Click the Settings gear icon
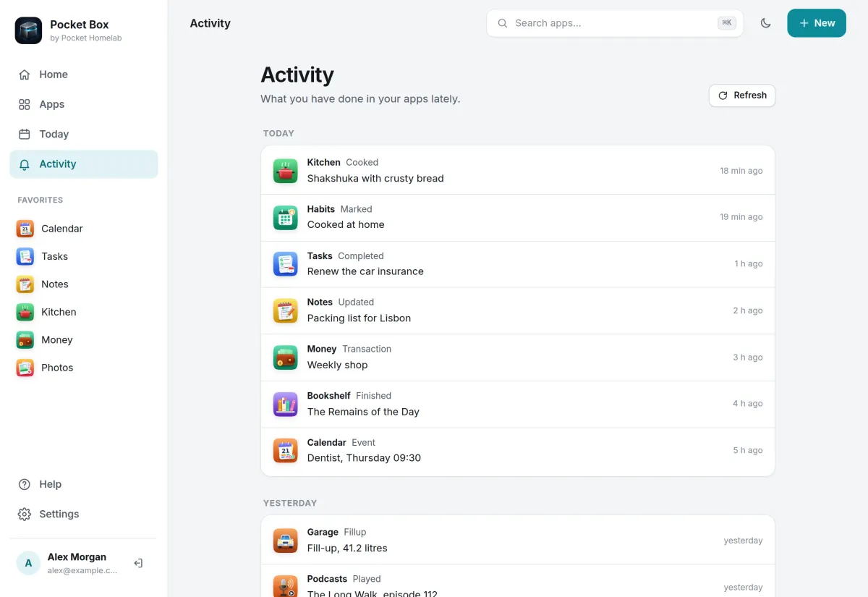 [x=25, y=514]
